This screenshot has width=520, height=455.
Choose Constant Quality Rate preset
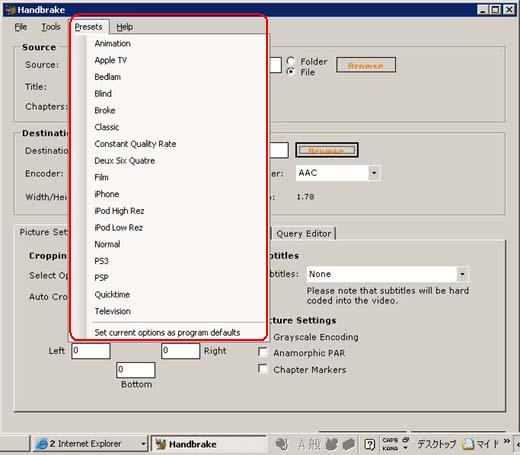point(135,144)
